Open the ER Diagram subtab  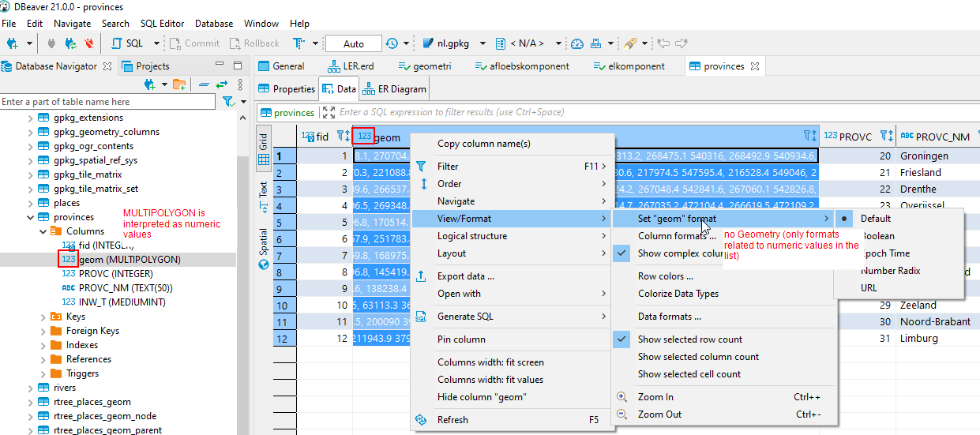coord(395,89)
